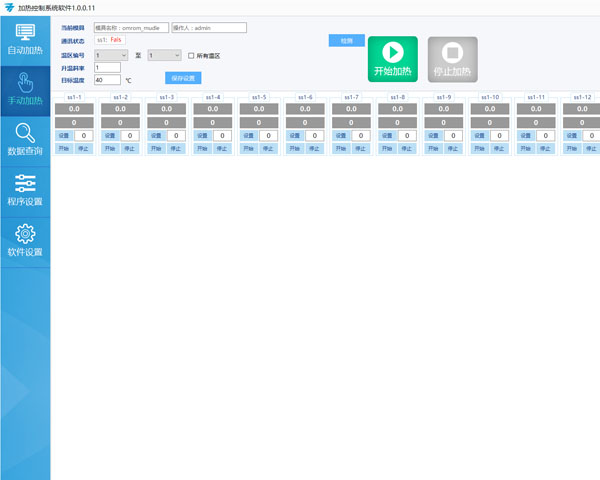Open the 软件设置 gear icon

coord(25,235)
